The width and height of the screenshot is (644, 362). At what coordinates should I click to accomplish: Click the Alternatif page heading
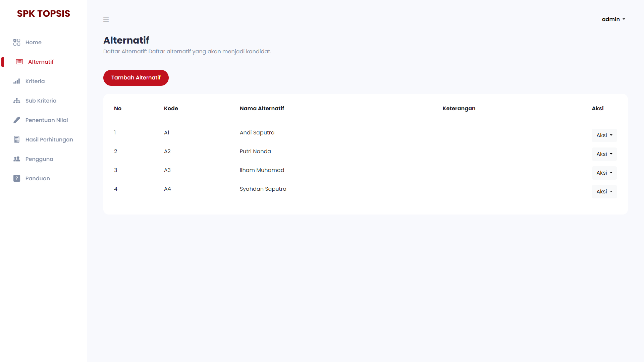point(126,40)
